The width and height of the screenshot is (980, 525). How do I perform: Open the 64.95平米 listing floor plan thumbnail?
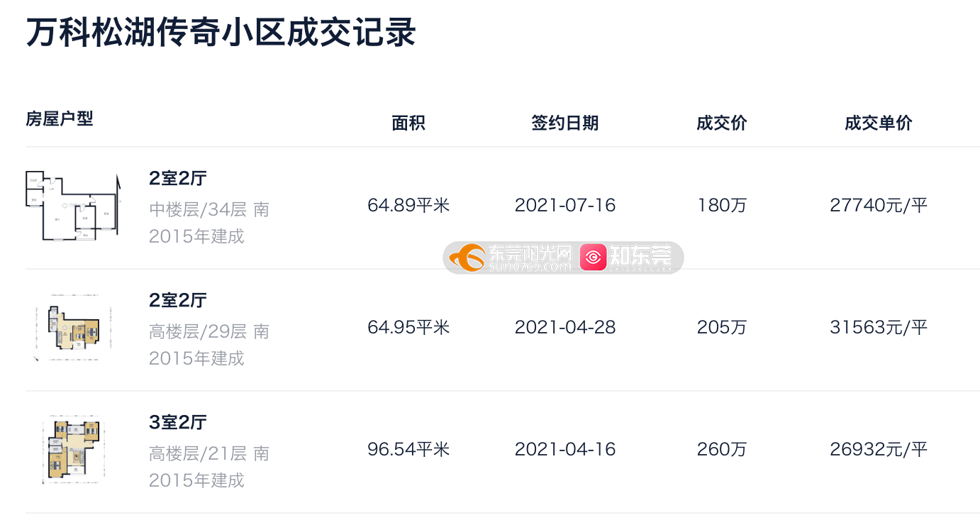[x=74, y=327]
